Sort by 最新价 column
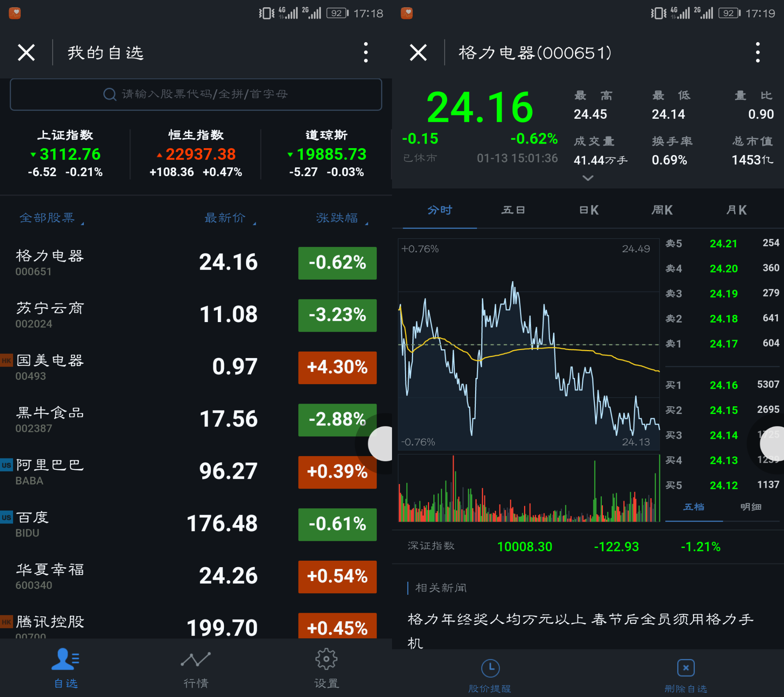The image size is (784, 697). [x=230, y=218]
